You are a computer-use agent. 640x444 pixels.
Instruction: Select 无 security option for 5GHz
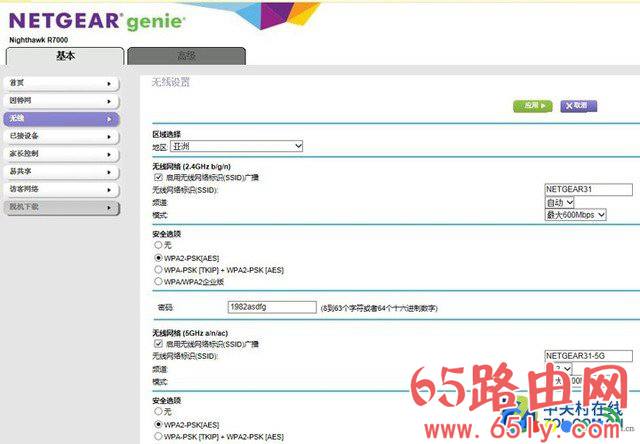[158, 411]
